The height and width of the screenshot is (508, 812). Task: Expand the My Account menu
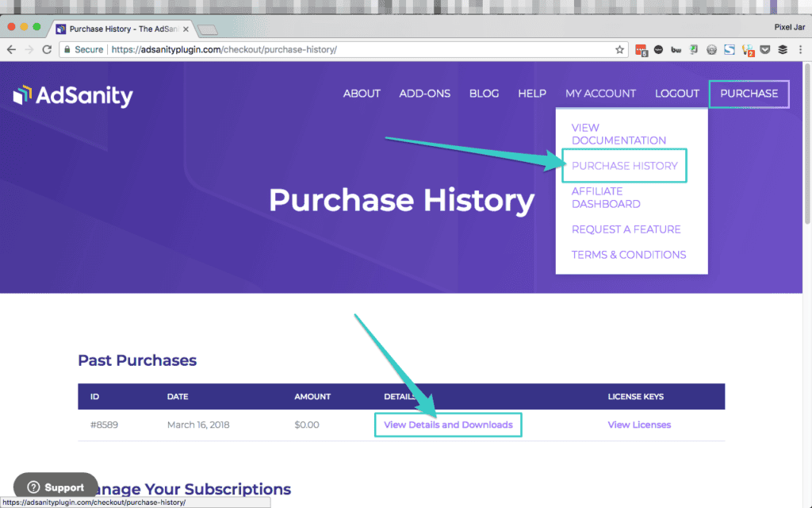tap(600, 93)
